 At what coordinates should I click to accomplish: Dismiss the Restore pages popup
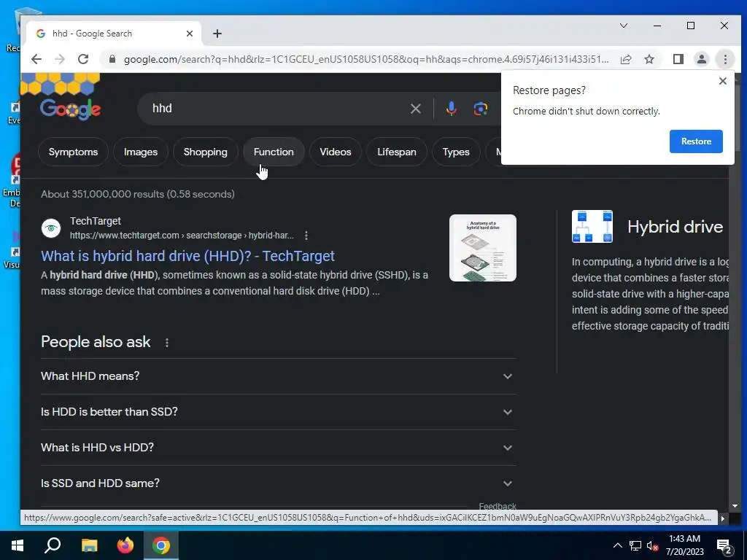[723, 81]
